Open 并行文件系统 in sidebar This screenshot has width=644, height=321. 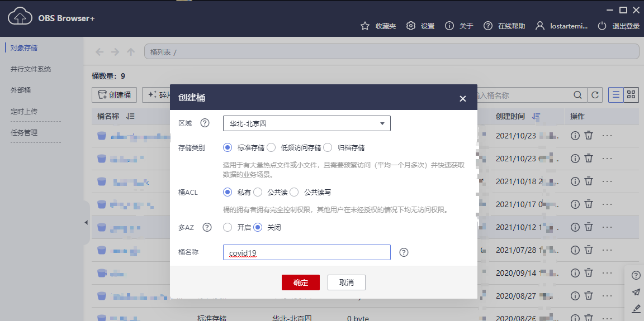[x=31, y=69]
